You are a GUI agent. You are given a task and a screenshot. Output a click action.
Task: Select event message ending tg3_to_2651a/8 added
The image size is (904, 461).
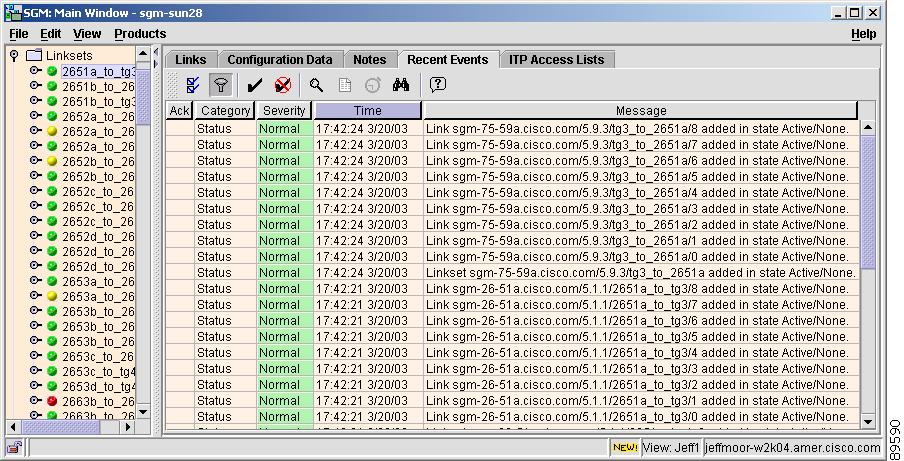pyautogui.click(x=637, y=129)
